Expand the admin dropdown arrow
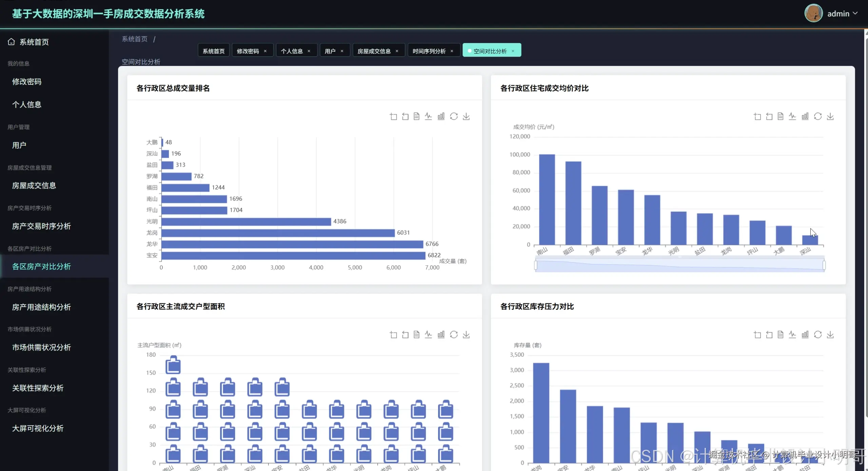Viewport: 868px width, 471px height. pos(855,14)
